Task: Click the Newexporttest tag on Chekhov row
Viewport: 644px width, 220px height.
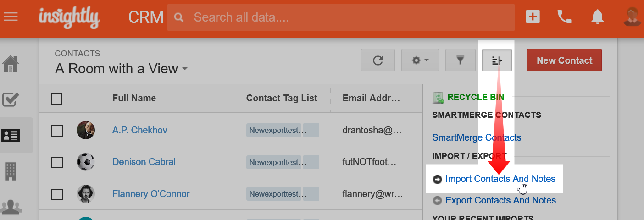Action: (274, 130)
